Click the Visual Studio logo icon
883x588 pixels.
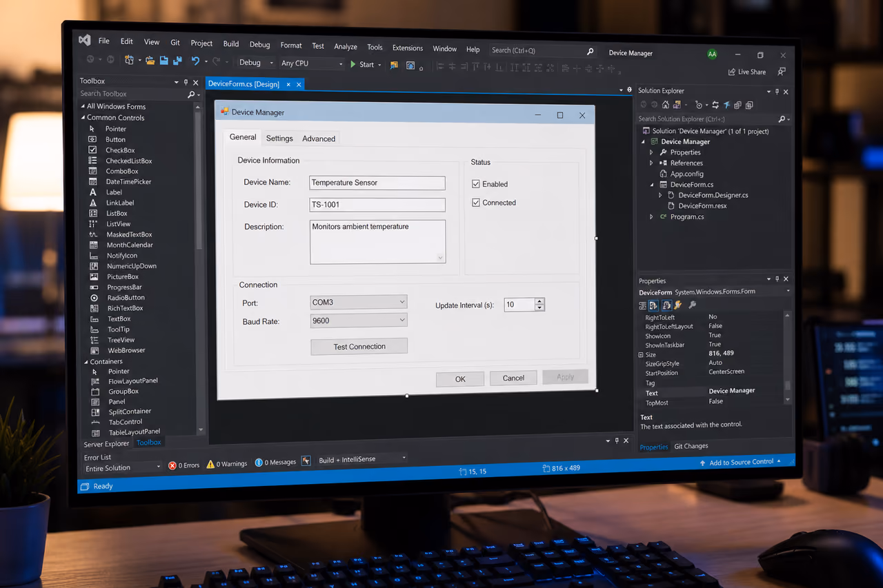coord(85,40)
